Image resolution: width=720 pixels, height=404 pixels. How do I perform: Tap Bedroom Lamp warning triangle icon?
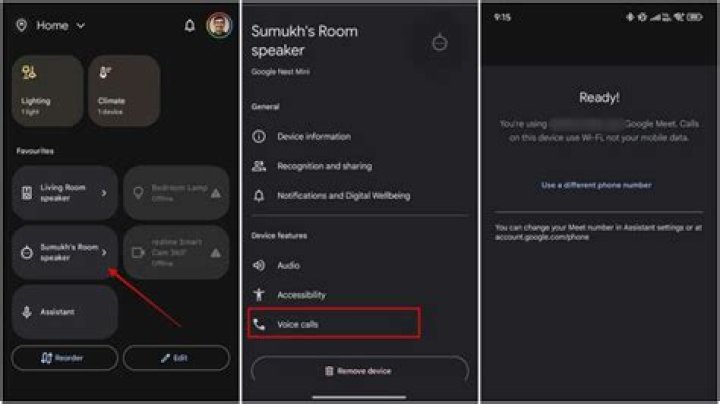click(215, 193)
